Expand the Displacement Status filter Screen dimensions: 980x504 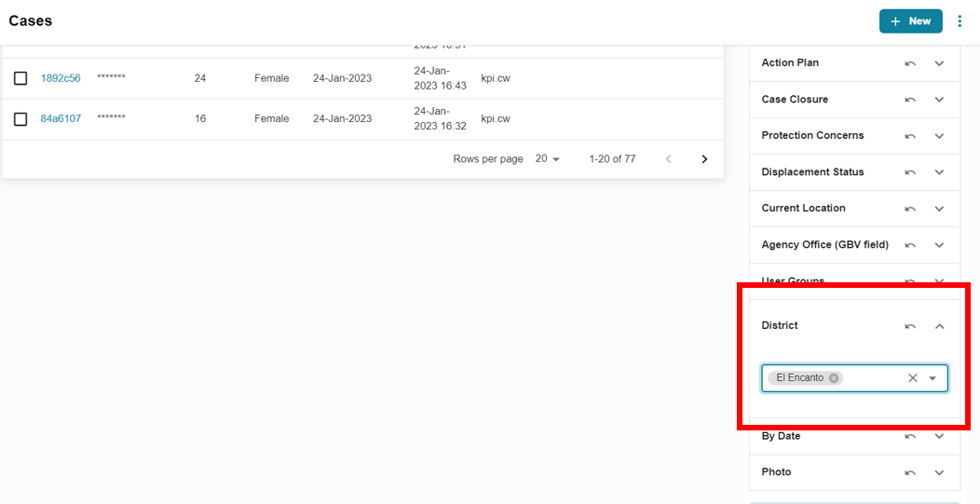(939, 172)
